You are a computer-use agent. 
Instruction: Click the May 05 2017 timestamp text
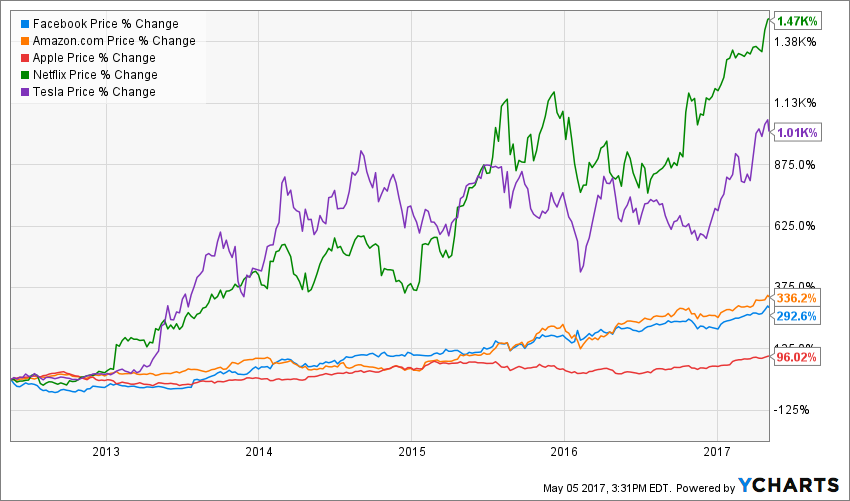click(619, 487)
